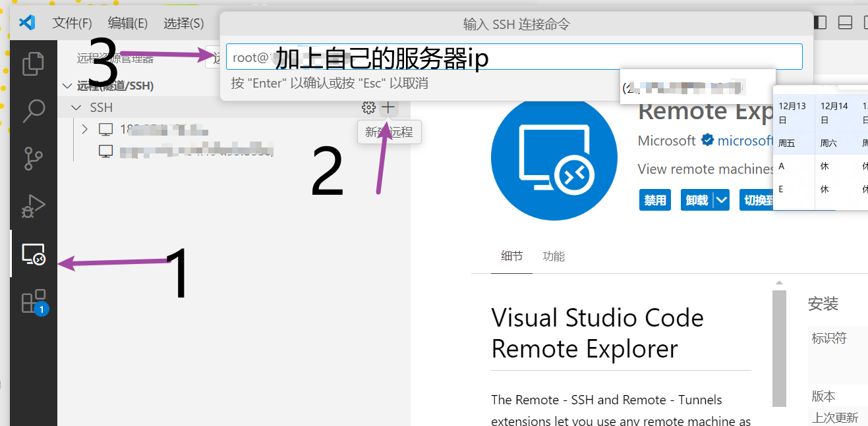The height and width of the screenshot is (426, 868).
Task: Click the 标识符 label
Action: pos(829,338)
